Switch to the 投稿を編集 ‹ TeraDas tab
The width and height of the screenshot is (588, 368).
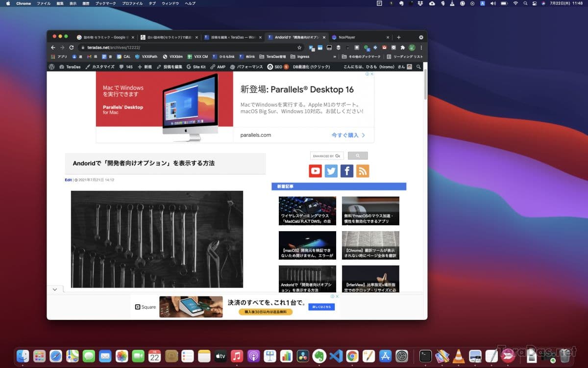tap(232, 37)
